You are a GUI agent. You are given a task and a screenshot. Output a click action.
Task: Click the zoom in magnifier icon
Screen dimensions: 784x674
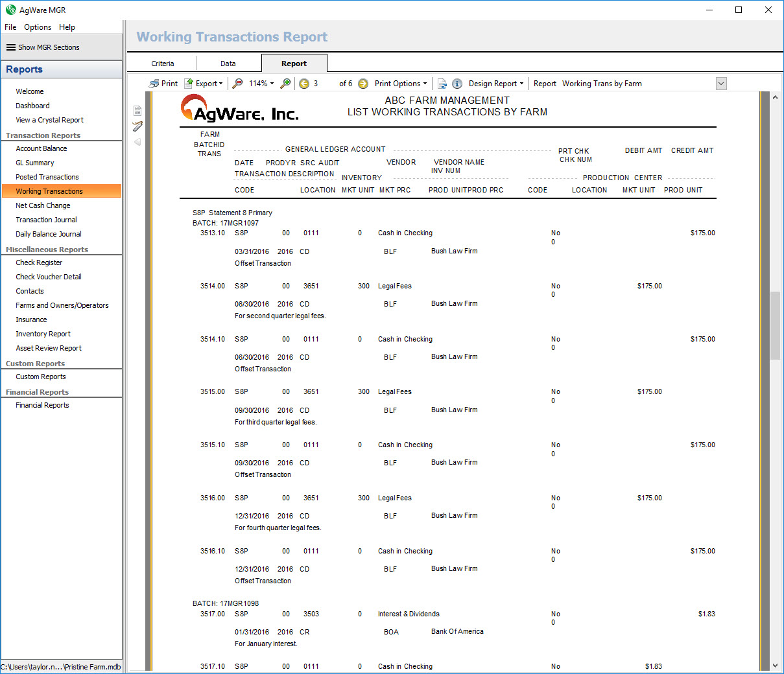tap(285, 84)
